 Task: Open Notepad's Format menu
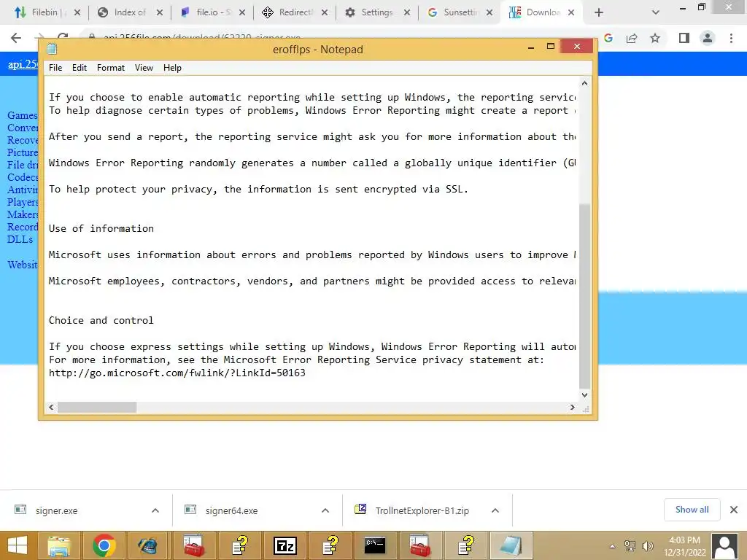(x=111, y=68)
